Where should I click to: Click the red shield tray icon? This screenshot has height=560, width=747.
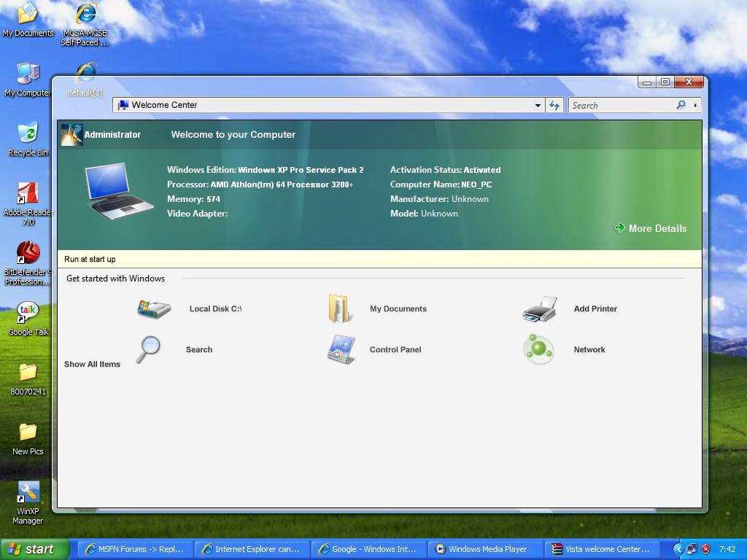point(705,550)
